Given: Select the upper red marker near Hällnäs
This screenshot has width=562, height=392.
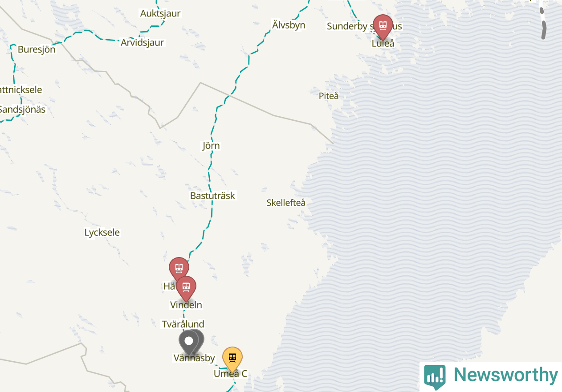Looking at the screenshot, I should [179, 268].
